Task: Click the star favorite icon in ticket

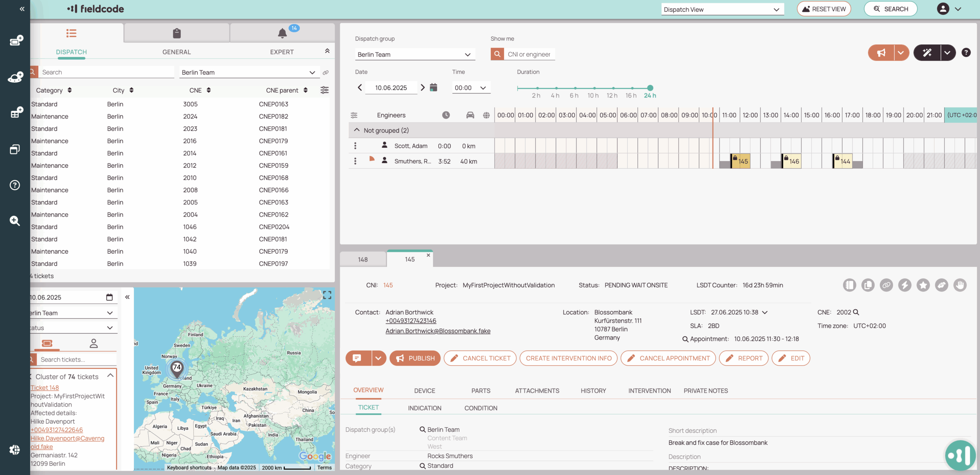Action: click(923, 285)
